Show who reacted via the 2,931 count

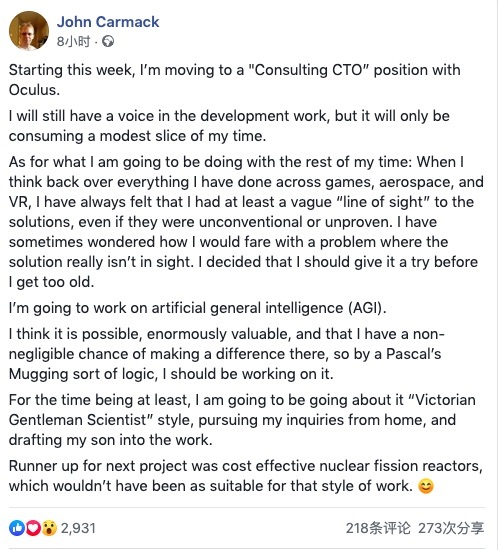(x=78, y=528)
